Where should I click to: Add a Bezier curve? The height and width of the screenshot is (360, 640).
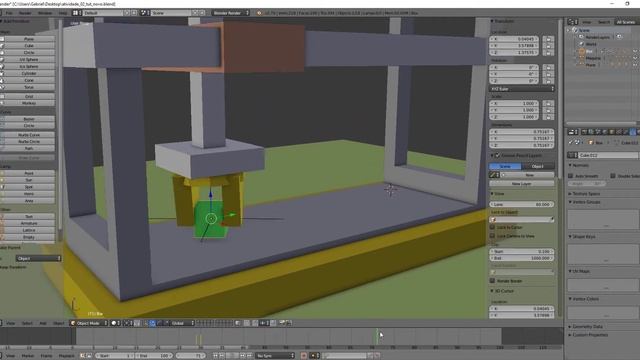point(29,119)
